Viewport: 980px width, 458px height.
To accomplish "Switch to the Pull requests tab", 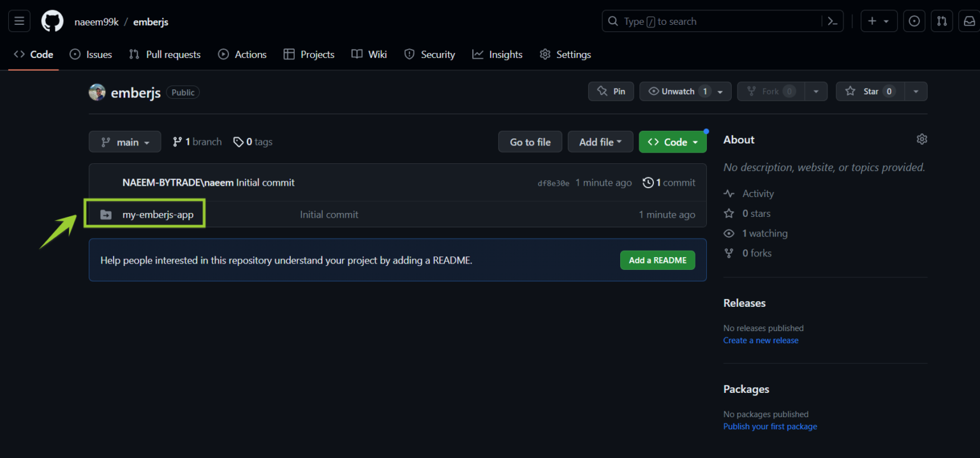I will pos(165,54).
